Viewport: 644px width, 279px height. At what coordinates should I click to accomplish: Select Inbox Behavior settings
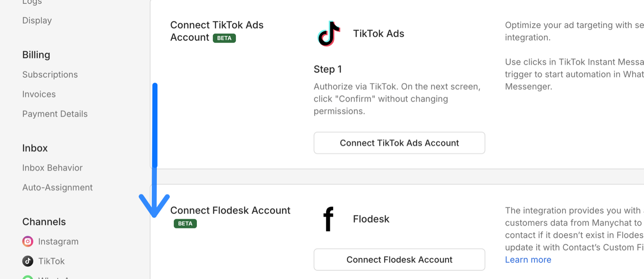52,168
